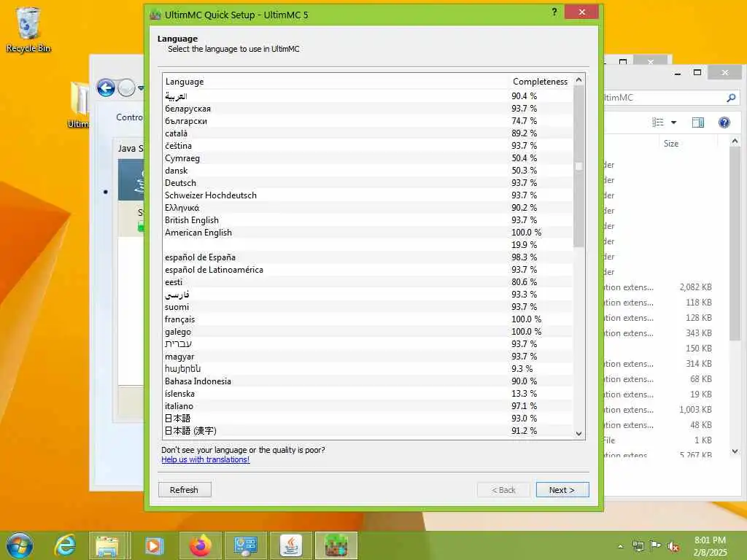747x560 pixels.
Task: Click the Start button on taskbar
Action: 20,545
